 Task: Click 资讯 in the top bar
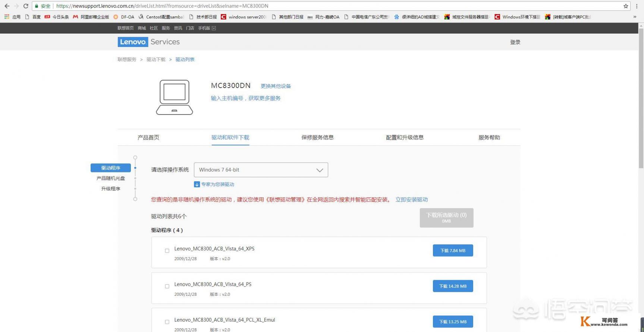coord(178,28)
